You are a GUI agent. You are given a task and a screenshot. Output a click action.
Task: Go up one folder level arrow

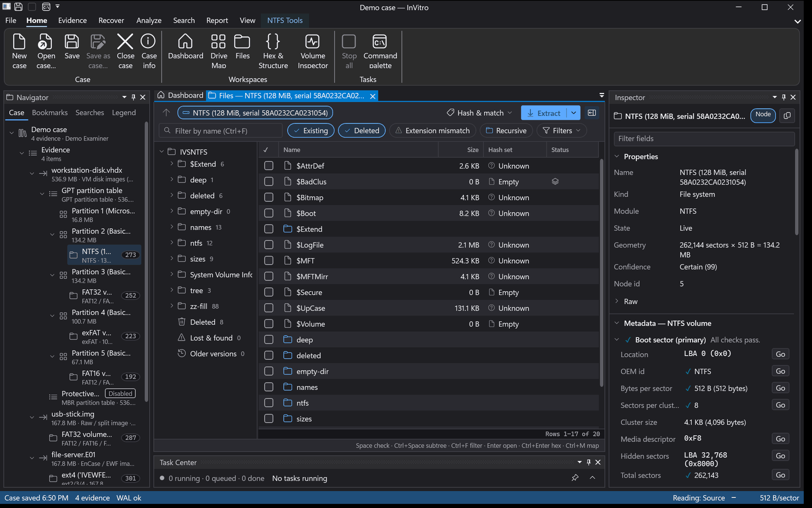coord(166,113)
